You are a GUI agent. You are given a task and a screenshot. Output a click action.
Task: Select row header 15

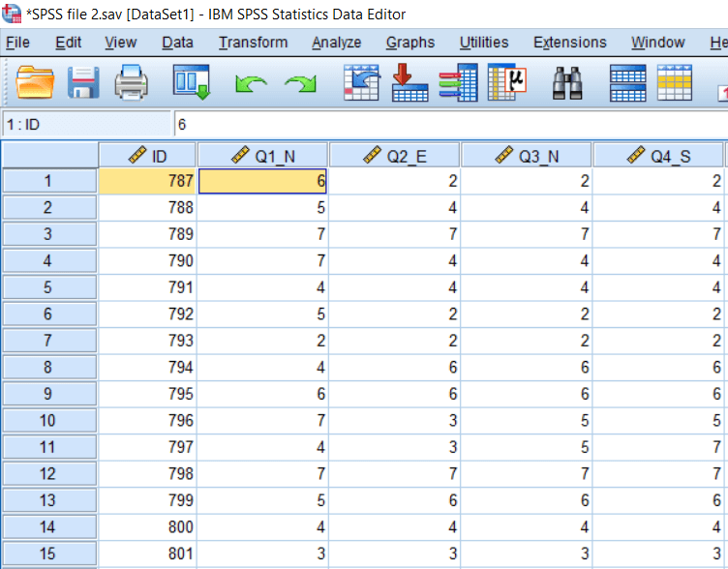pyautogui.click(x=49, y=554)
